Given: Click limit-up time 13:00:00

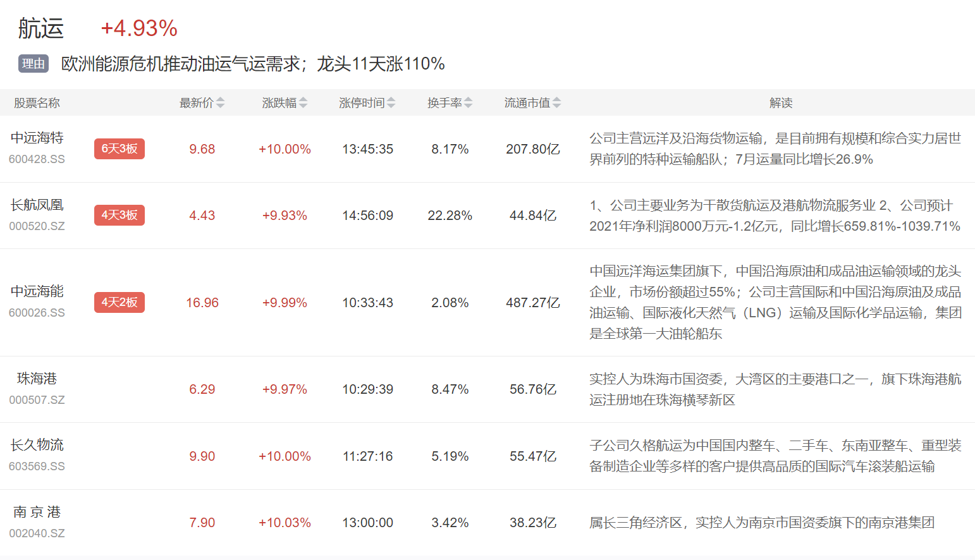Looking at the screenshot, I should [368, 523].
